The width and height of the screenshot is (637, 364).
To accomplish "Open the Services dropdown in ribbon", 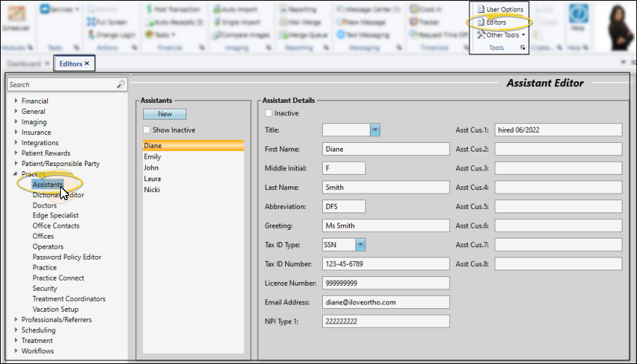I will pyautogui.click(x=59, y=9).
